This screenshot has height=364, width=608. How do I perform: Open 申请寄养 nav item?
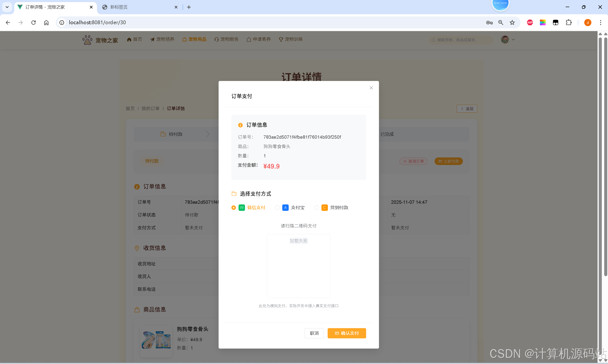[259, 39]
